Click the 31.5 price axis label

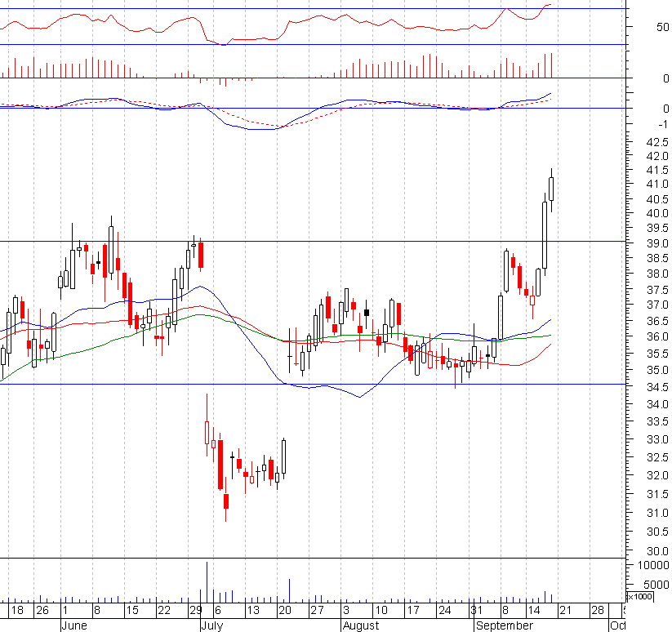tap(657, 495)
